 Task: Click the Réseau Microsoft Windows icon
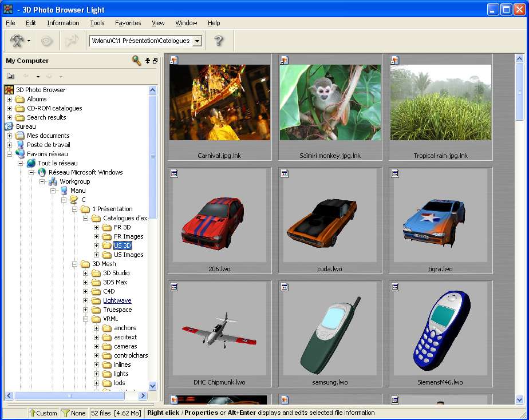click(42, 172)
